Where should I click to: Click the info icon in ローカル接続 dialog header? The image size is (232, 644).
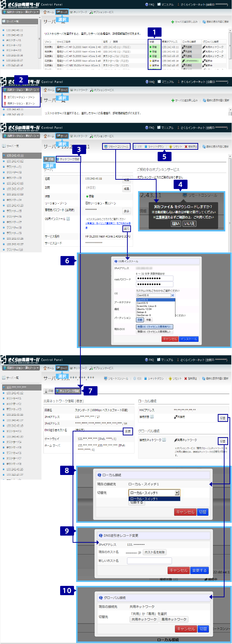(99, 475)
